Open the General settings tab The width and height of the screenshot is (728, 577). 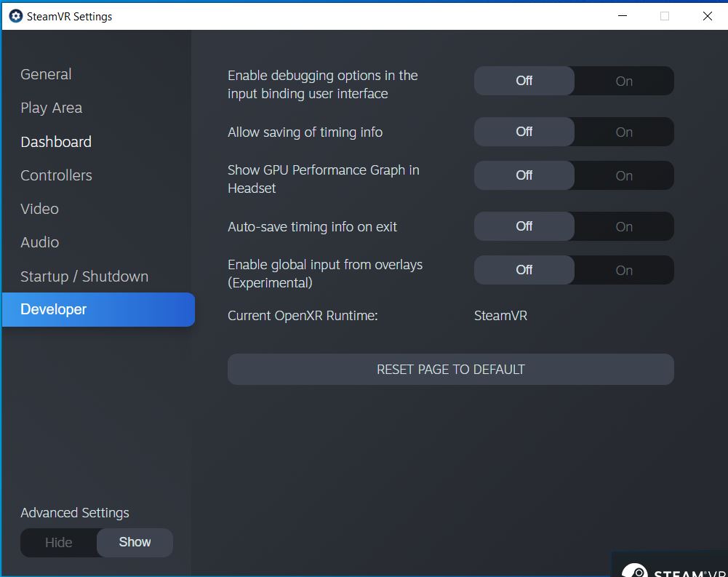[x=46, y=74]
